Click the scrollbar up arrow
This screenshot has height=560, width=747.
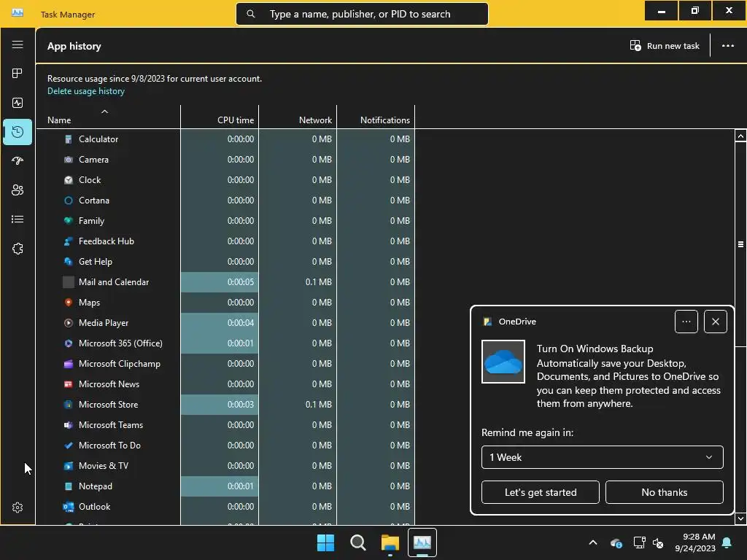pyautogui.click(x=740, y=136)
